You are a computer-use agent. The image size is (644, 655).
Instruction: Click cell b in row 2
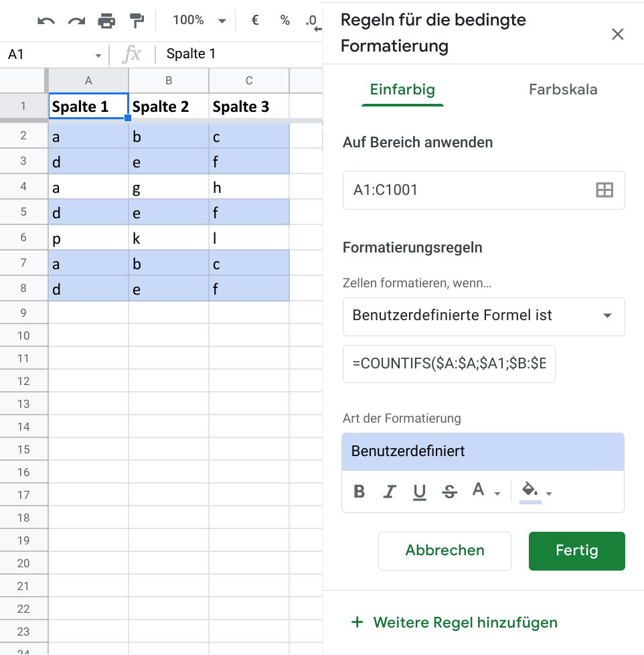point(169,136)
